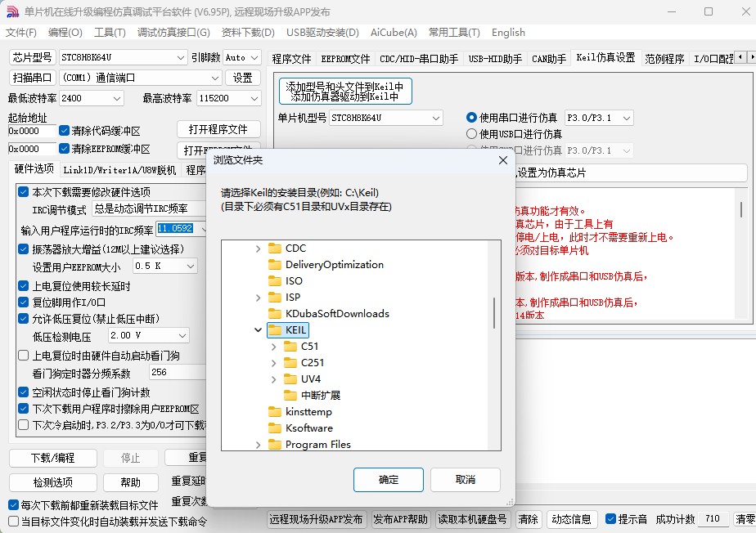Open the 调试仿真接口(G) menu
The image size is (756, 533).
pos(173,32)
